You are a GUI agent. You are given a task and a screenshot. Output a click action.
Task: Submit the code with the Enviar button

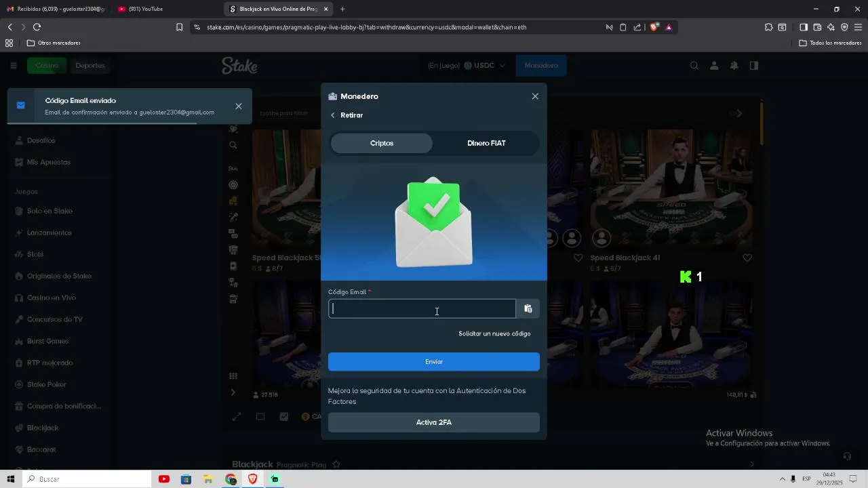[434, 362]
